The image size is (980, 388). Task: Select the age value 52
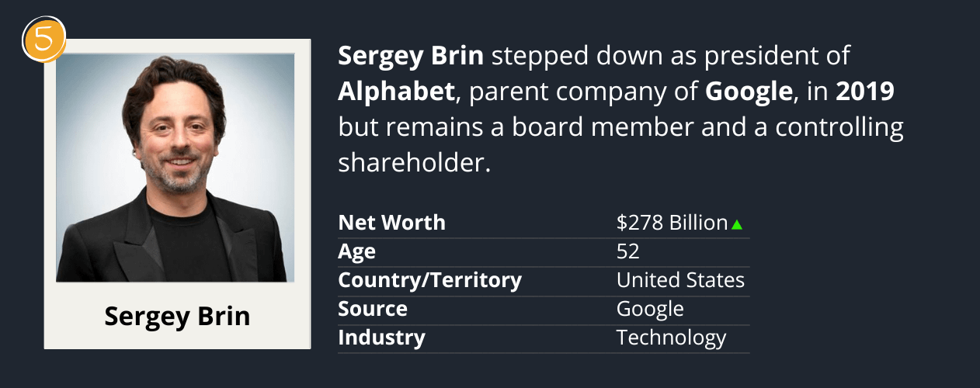pyautogui.click(x=627, y=251)
